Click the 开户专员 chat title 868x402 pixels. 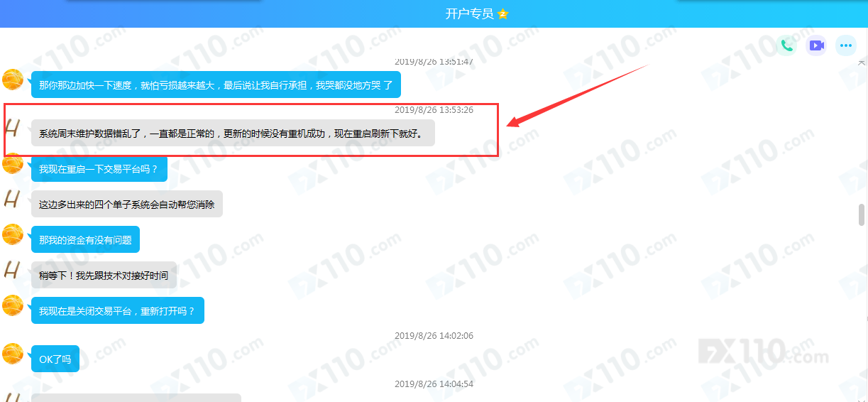(x=469, y=14)
